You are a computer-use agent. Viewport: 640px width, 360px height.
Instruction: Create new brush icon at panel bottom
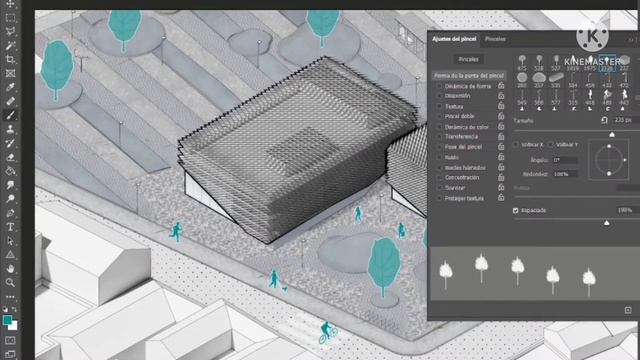click(x=628, y=310)
